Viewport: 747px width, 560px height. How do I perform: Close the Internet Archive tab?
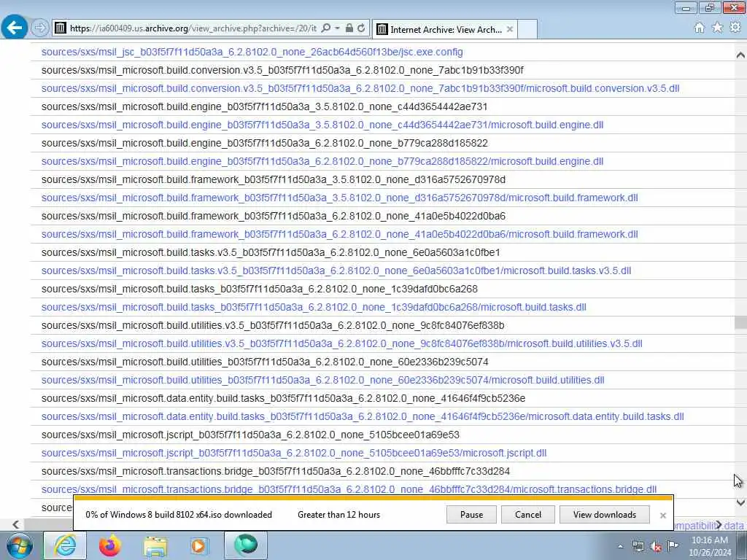pyautogui.click(x=510, y=29)
